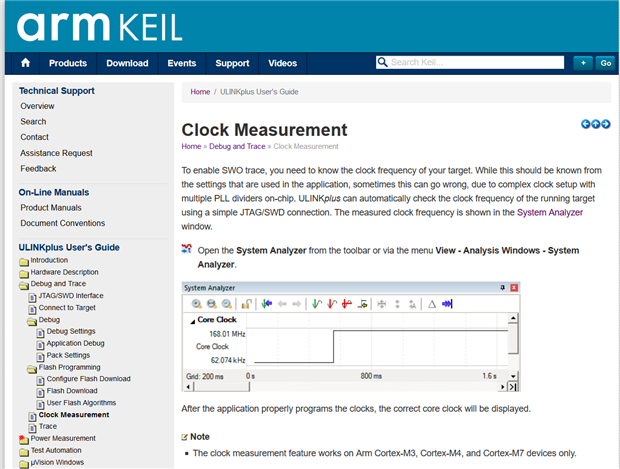Open the Download menu
Screen dimensions: 620x469
tap(127, 63)
